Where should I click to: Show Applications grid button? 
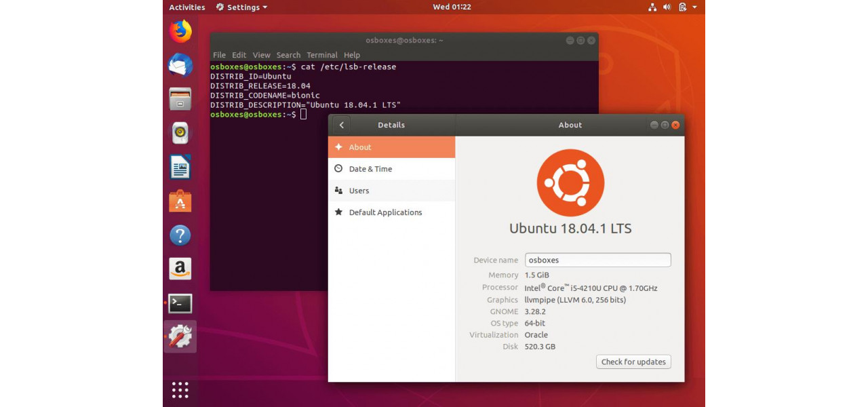[x=180, y=390]
